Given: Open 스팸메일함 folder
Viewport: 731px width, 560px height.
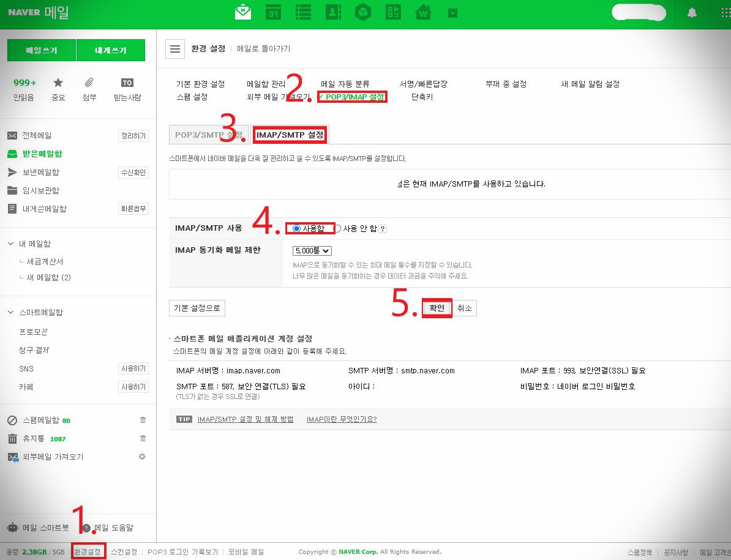Looking at the screenshot, I should (x=41, y=420).
